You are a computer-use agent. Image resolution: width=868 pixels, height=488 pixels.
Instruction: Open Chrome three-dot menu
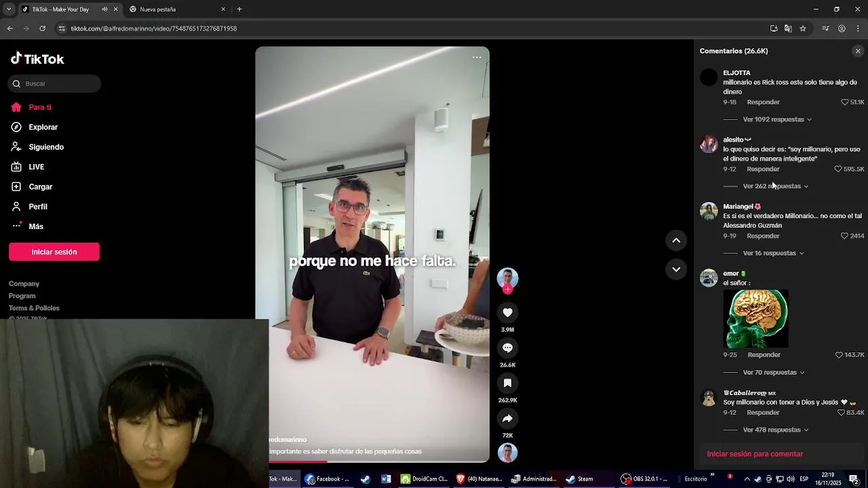point(859,28)
